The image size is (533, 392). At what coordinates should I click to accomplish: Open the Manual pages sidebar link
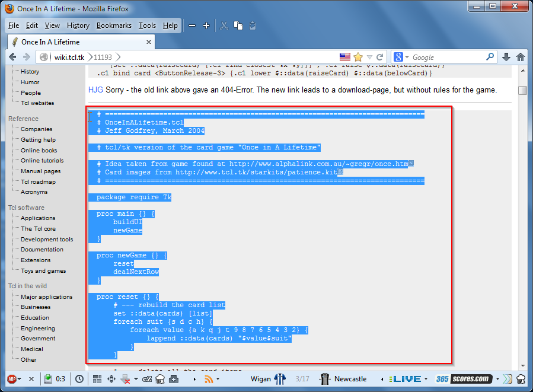tap(40, 171)
